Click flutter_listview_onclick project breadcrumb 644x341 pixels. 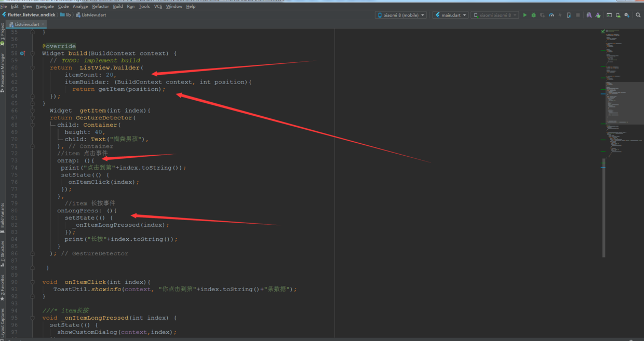29,15
